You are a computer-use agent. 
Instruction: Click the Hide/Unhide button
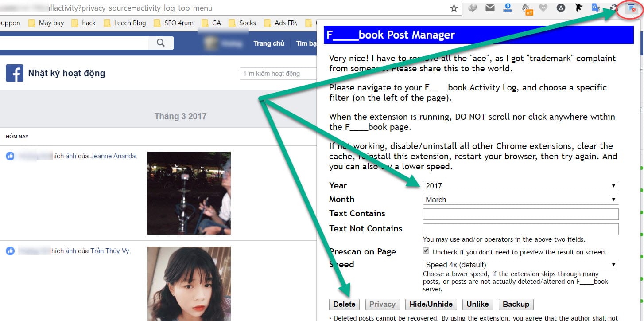click(431, 304)
